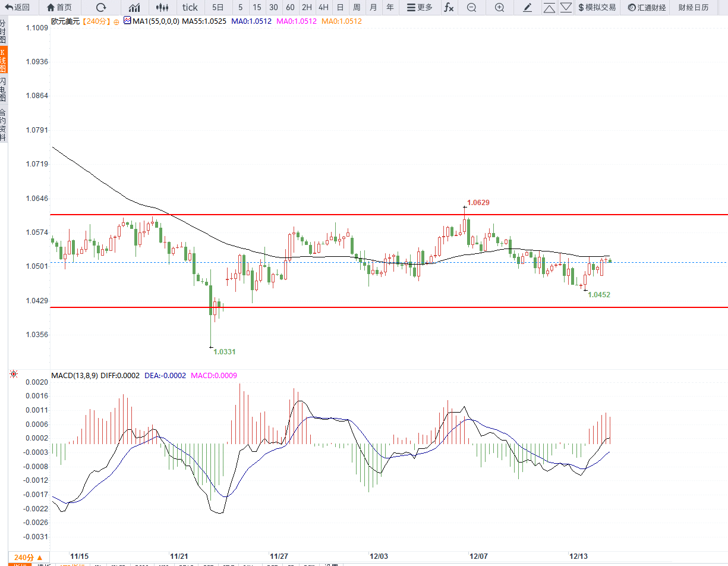Select the pencil drawing tool
This screenshot has height=566, width=728.
528,8
